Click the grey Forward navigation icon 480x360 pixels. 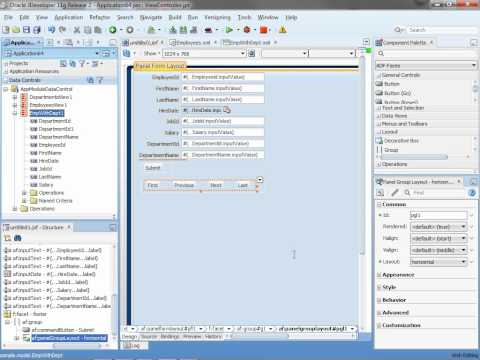pos(130,30)
